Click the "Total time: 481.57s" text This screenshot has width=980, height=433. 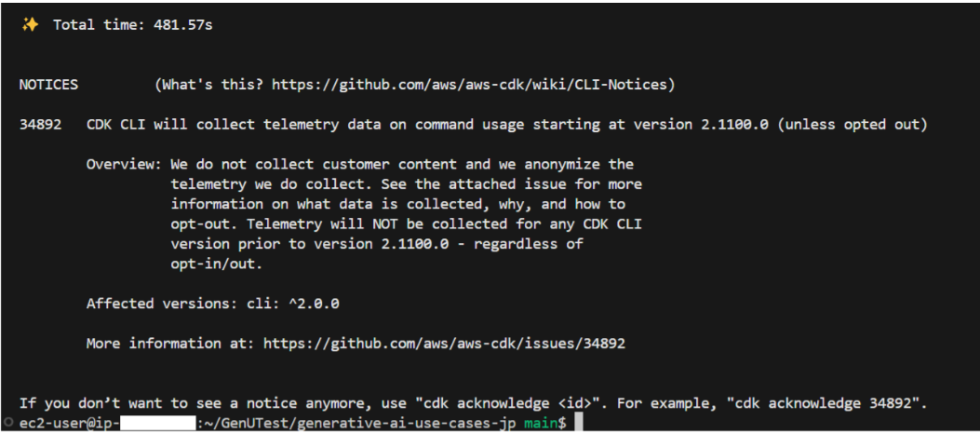132,26
